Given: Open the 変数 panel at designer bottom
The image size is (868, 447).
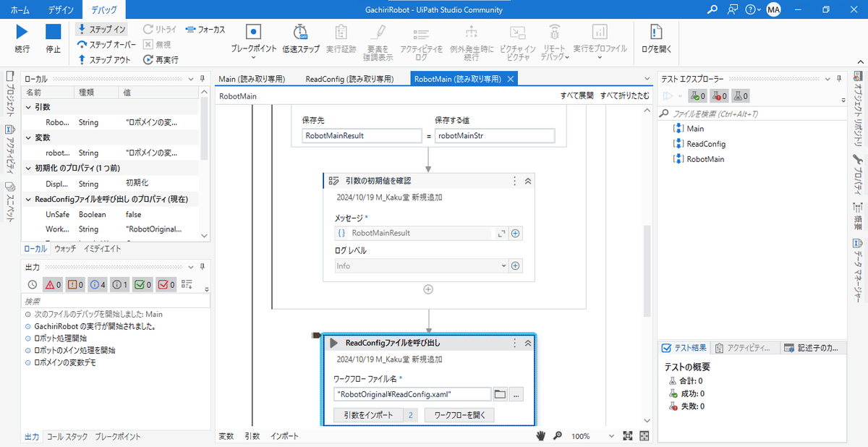Looking at the screenshot, I should tap(226, 436).
